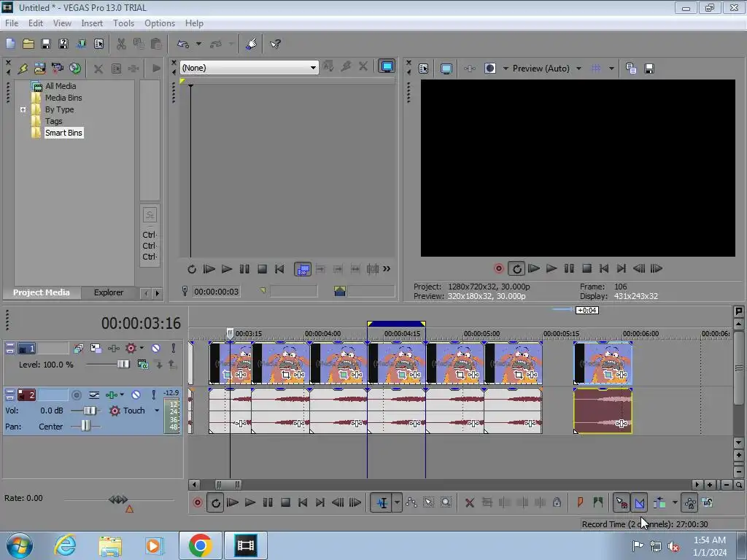The width and height of the screenshot is (747, 560).
Task: Select the Media Bins folder
Action: [x=63, y=98]
